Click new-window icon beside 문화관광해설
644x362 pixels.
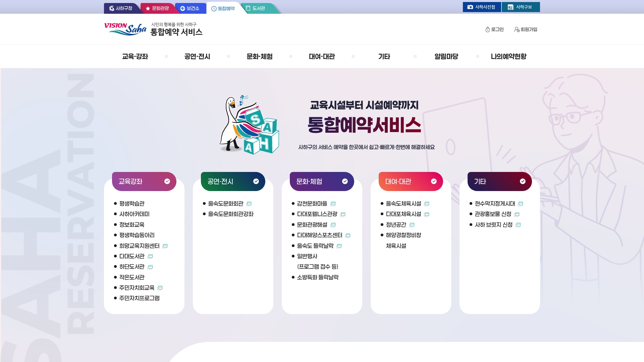coord(333,225)
